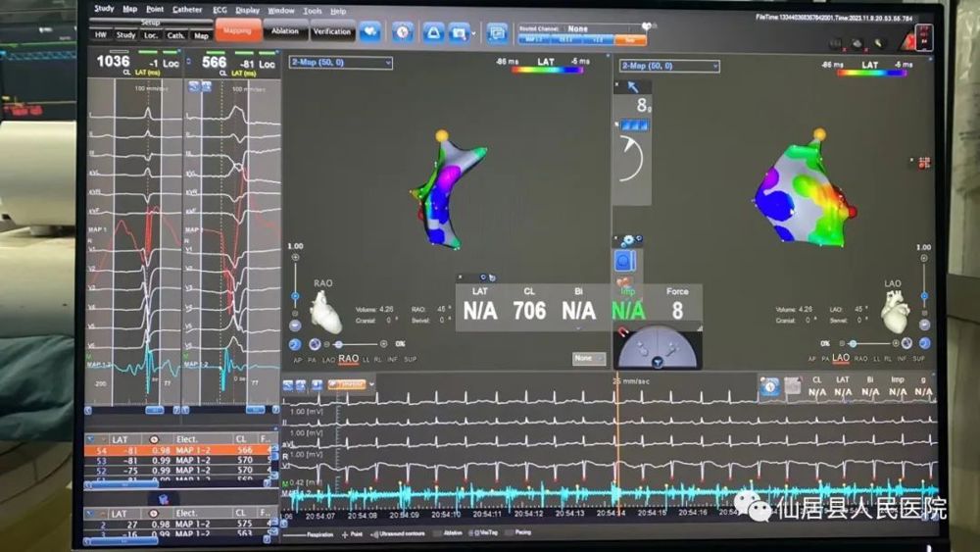Select LAO view on left map
The height and width of the screenshot is (552, 980).
(328, 360)
